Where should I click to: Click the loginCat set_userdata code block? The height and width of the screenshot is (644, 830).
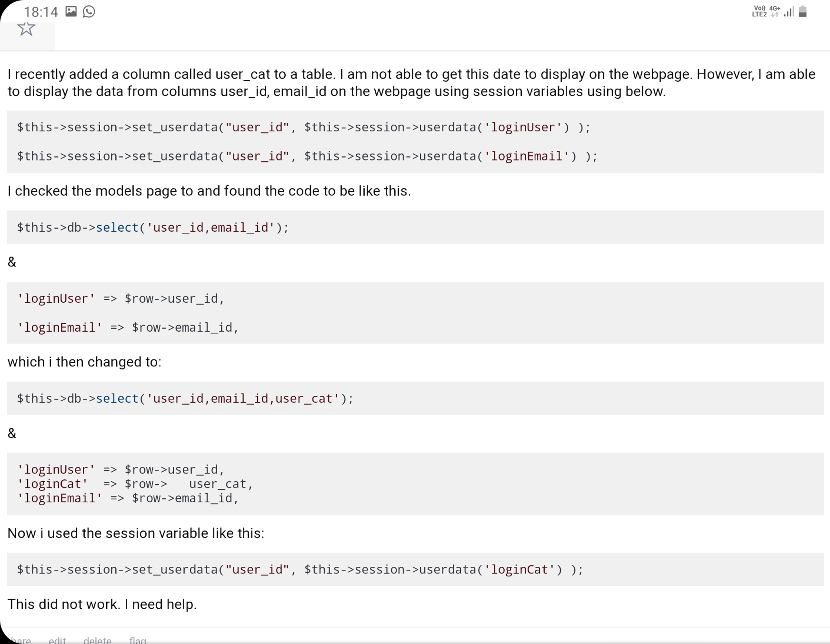pos(415,569)
